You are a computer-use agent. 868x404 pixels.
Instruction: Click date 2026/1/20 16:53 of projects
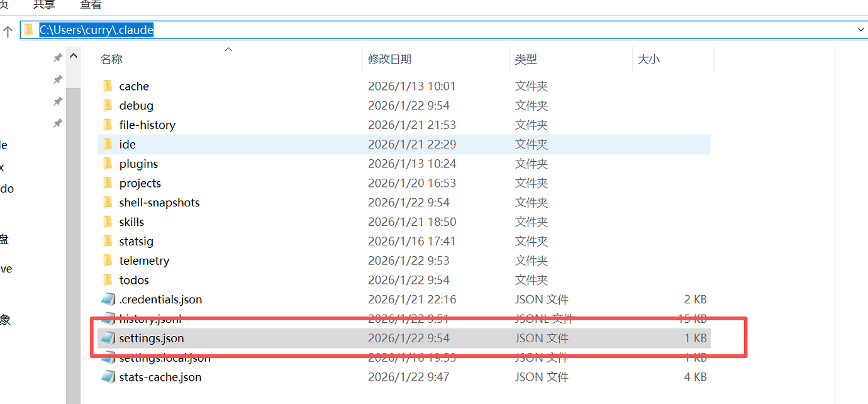412,183
